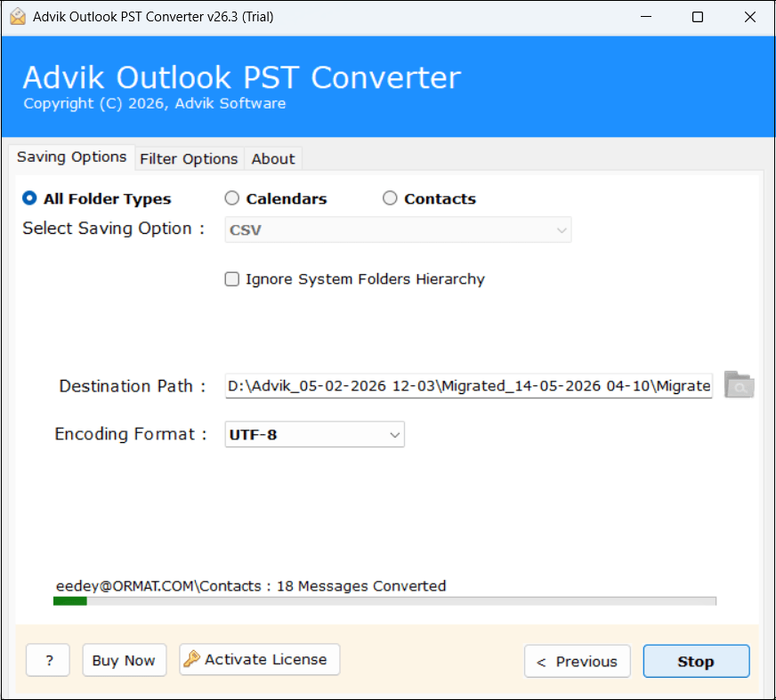
Task: Minimize the Advik converter window
Action: coord(646,17)
